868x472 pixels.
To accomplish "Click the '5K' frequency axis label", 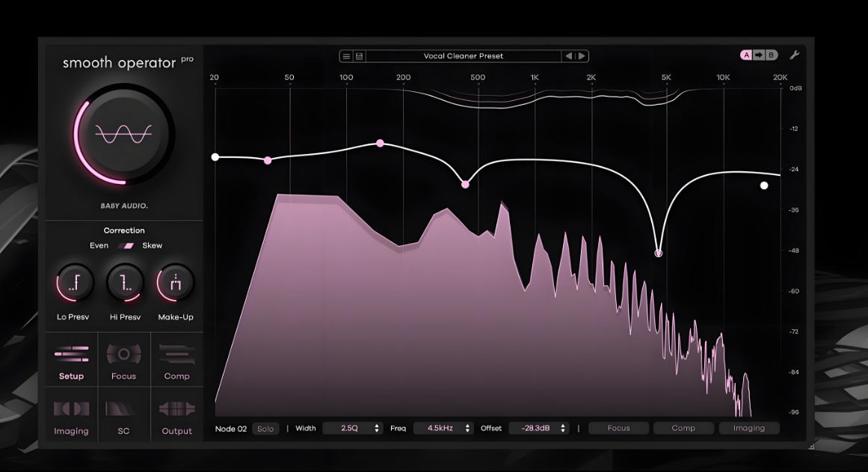I will tap(666, 78).
